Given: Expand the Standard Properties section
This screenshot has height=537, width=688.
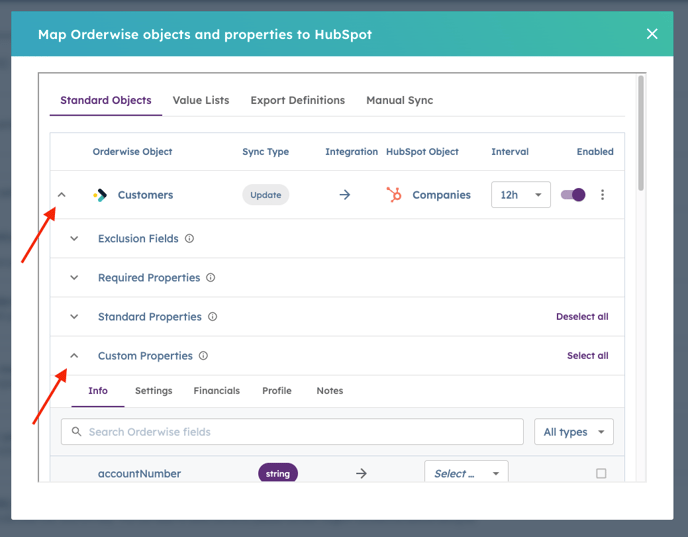Looking at the screenshot, I should [x=74, y=317].
